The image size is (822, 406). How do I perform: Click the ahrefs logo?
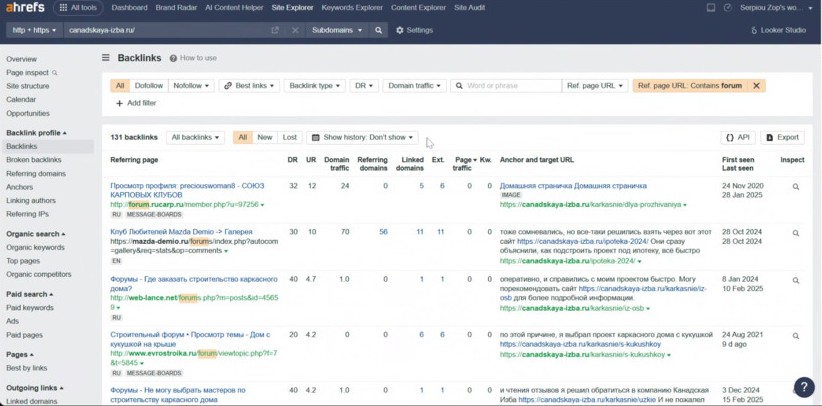click(25, 7)
